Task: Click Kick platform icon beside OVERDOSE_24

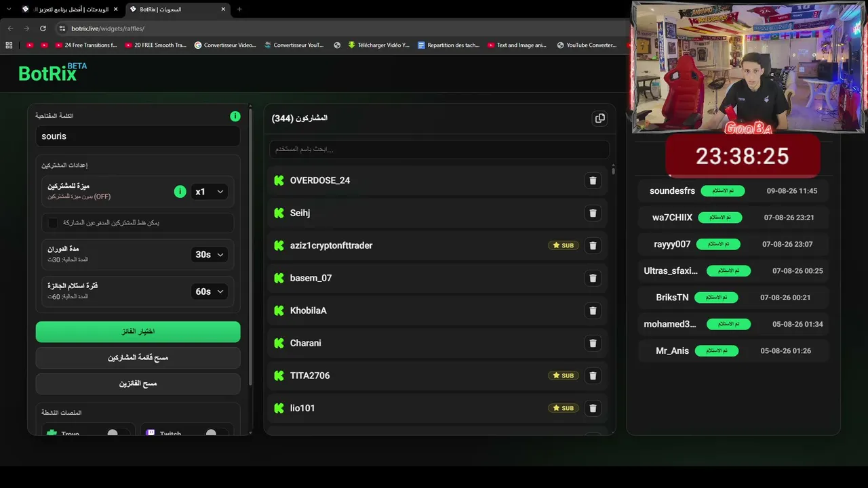Action: click(279, 180)
